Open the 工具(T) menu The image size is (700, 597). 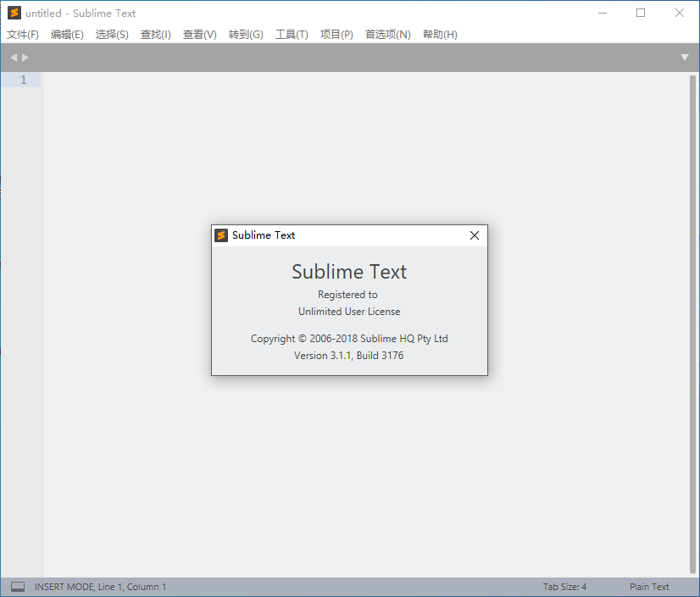[x=292, y=35]
